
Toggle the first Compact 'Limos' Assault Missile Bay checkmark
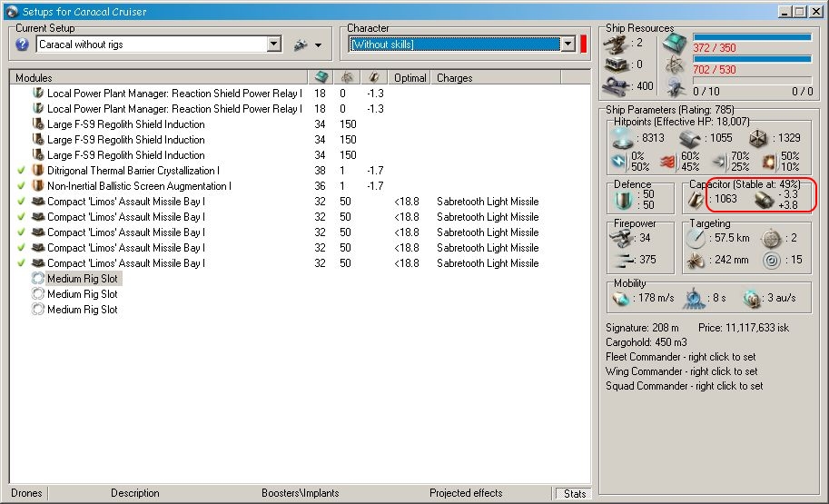click(x=20, y=202)
